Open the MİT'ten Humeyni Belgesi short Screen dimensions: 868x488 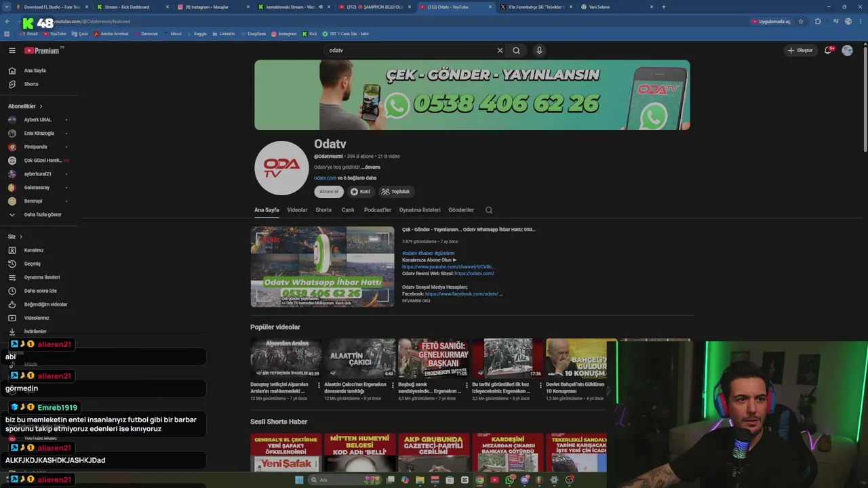tap(359, 453)
